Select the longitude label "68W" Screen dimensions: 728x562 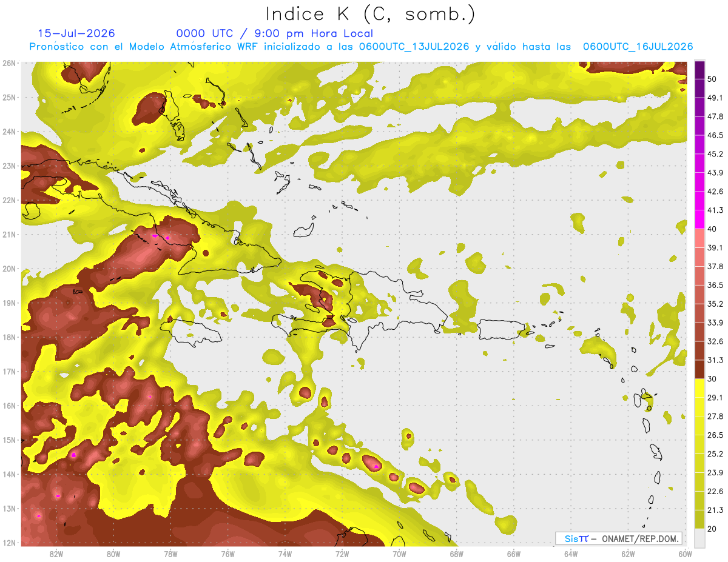coord(457,554)
